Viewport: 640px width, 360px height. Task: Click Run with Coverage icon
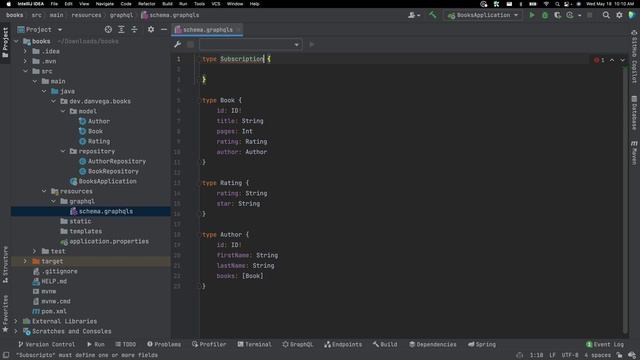pyautogui.click(x=558, y=15)
